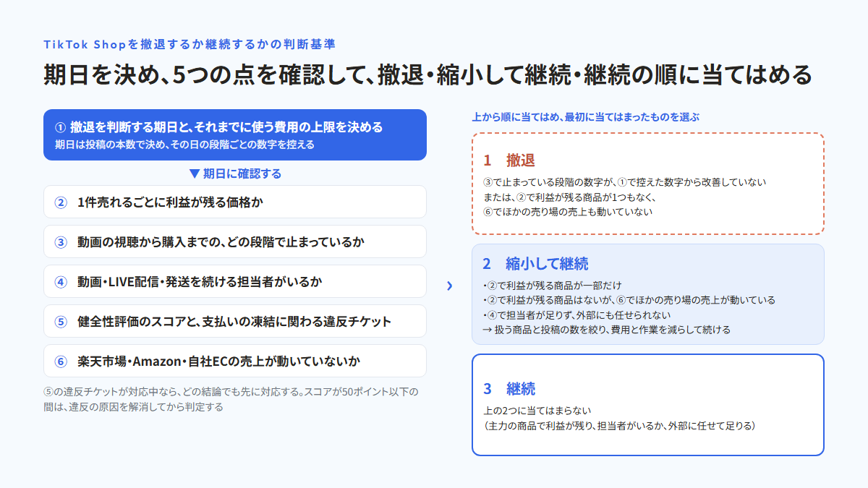Click the '2 縮小して継続' card title
This screenshot has height=488, width=868.
tap(535, 263)
